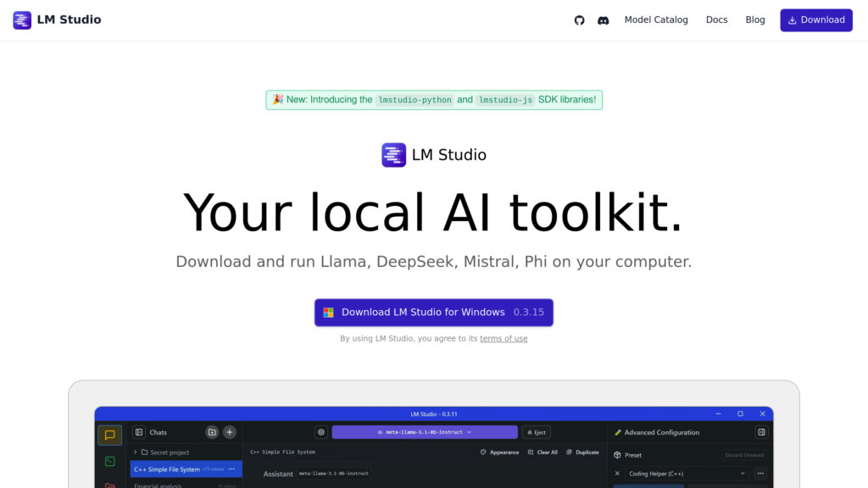Viewport: 868px width, 488px height.
Task: Open the terms of use link
Action: tap(504, 339)
